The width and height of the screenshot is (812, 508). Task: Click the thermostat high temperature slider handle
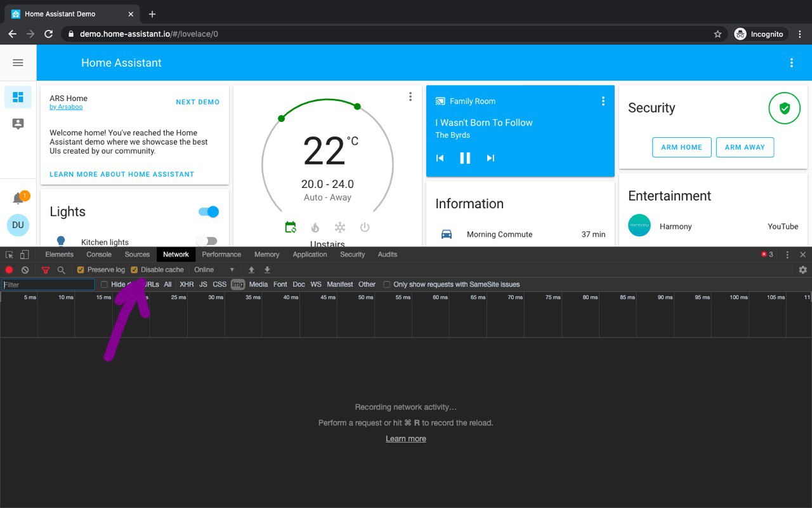357,106
